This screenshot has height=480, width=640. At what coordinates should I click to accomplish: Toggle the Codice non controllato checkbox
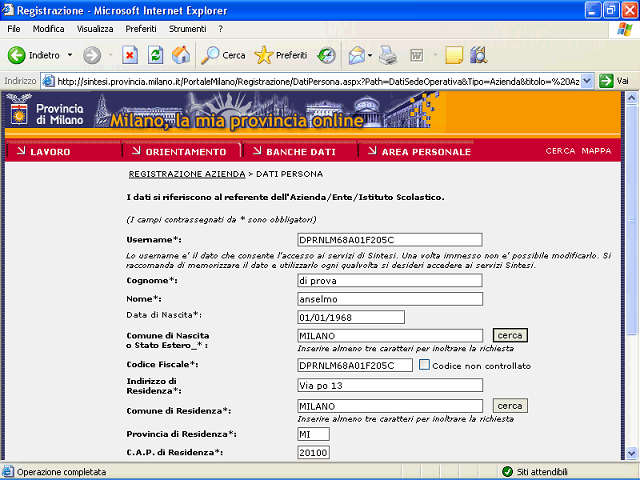point(424,365)
